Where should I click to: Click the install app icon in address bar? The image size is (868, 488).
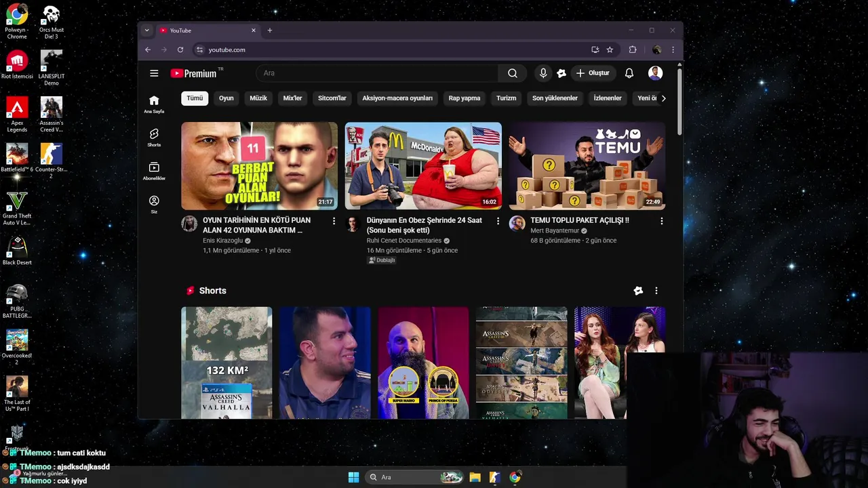pyautogui.click(x=595, y=49)
